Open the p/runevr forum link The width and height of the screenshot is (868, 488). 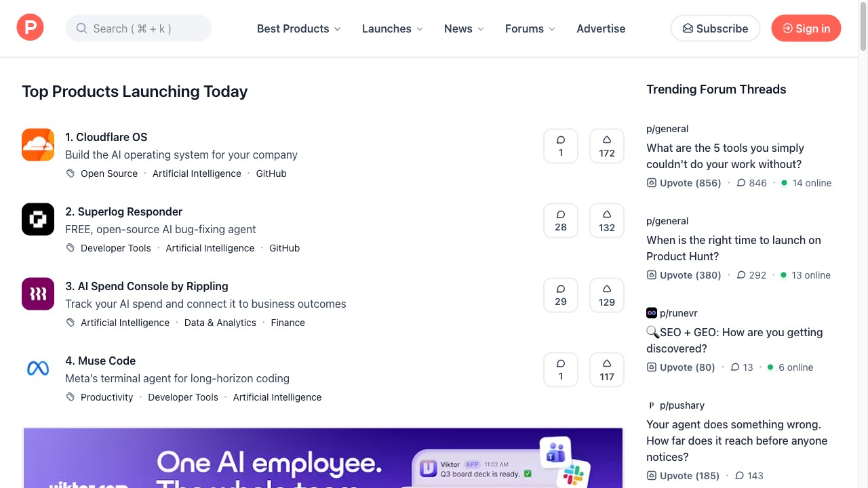679,313
